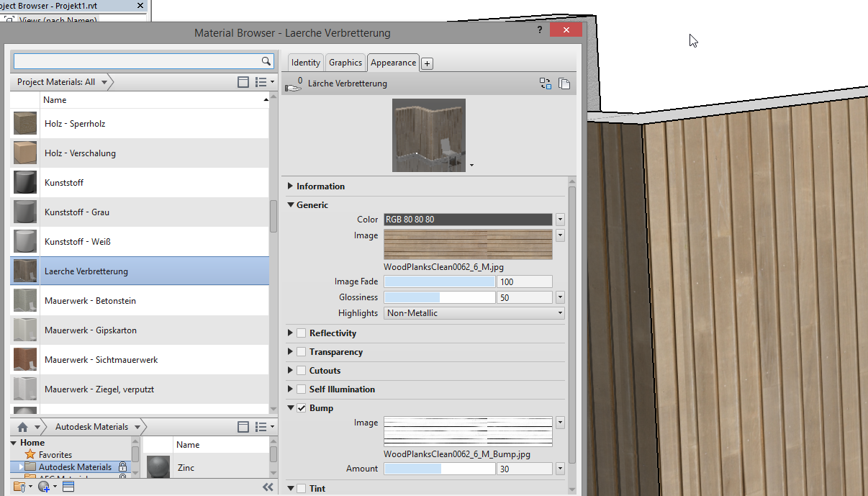Click the Favorites star icon
Screen dimensions: 868x496
coord(30,455)
